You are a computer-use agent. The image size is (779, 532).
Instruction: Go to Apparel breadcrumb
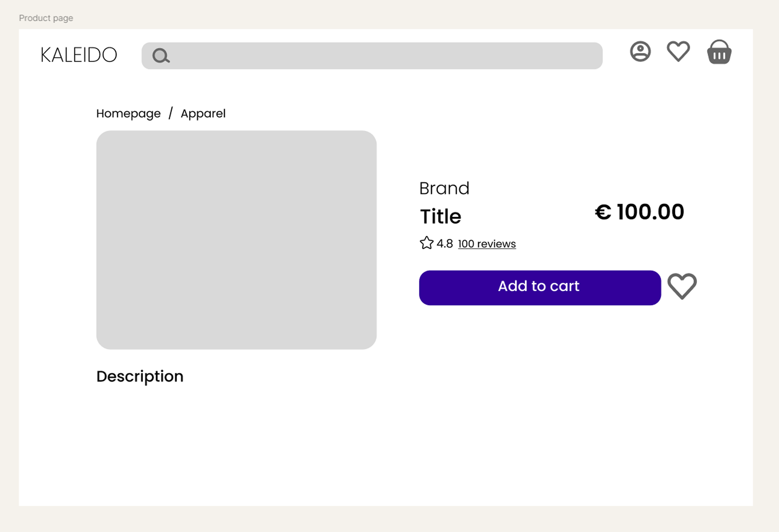click(203, 114)
